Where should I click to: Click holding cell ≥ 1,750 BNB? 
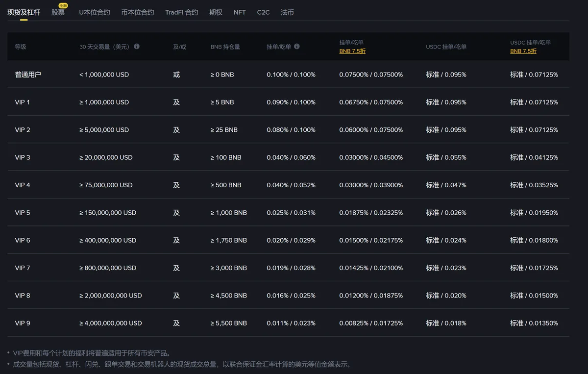228,240
